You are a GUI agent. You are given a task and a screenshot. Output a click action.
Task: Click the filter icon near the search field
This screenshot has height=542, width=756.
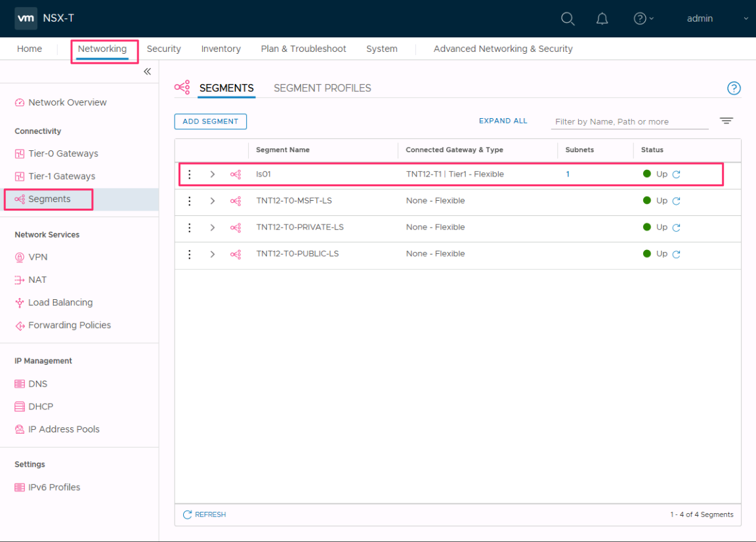(726, 121)
